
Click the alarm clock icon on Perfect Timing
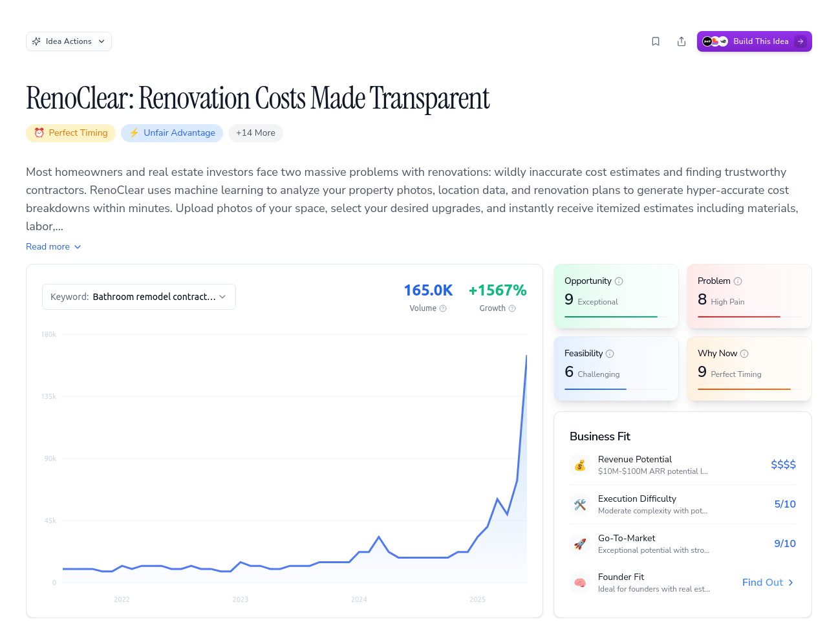pyautogui.click(x=39, y=133)
